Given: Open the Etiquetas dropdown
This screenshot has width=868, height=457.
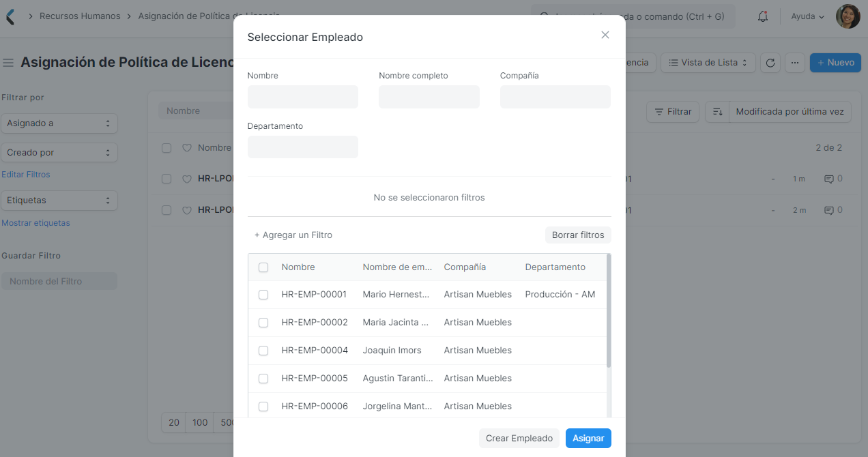Looking at the screenshot, I should (x=59, y=201).
